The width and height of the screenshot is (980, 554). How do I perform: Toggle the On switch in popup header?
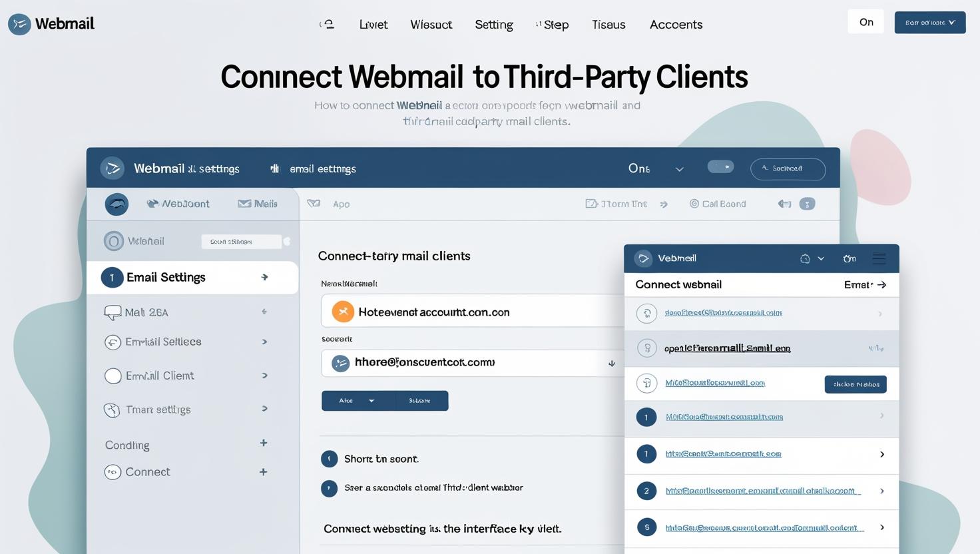tap(850, 258)
